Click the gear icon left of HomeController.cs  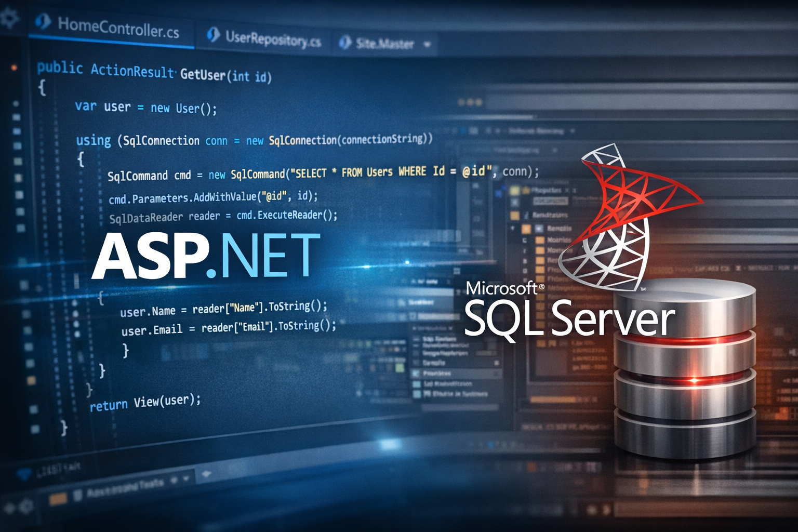tap(9, 18)
